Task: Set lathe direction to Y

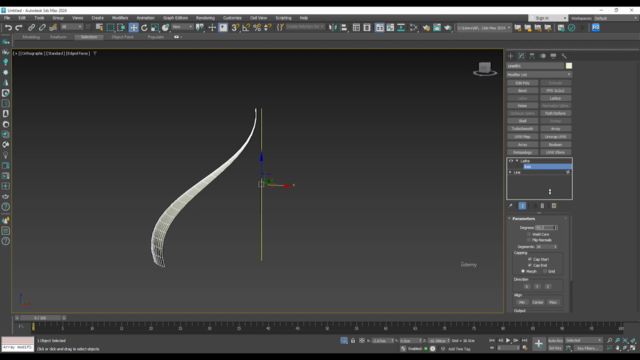Action: coord(537,287)
